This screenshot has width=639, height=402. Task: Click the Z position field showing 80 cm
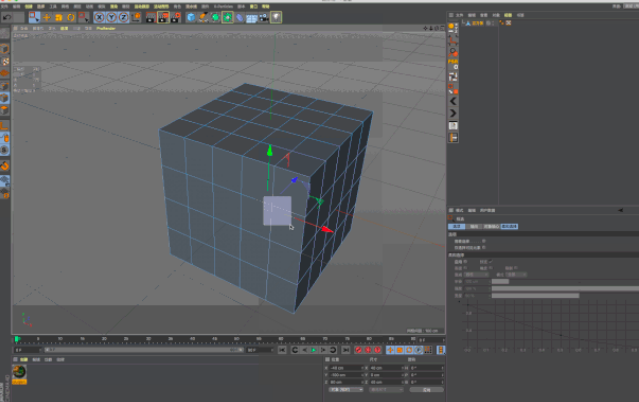[346, 382]
